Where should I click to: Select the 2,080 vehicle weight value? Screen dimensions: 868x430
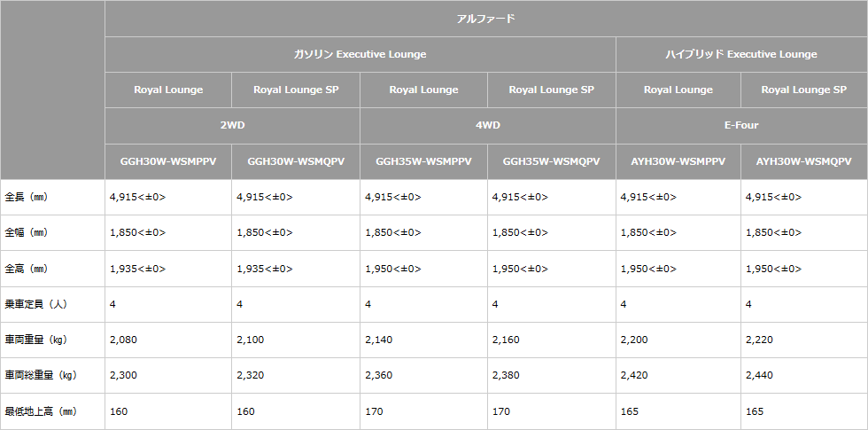[x=124, y=340]
